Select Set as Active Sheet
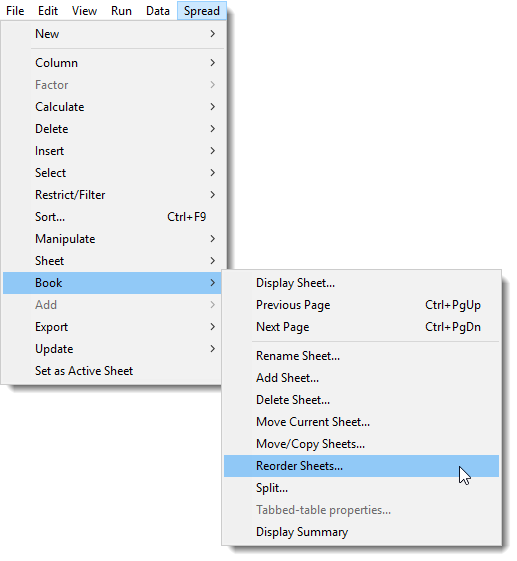 click(114, 371)
